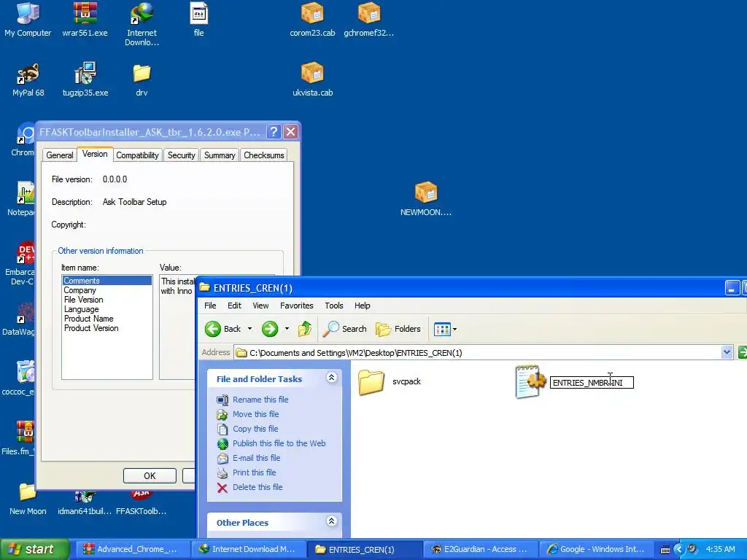This screenshot has width=747, height=560.
Task: Click Print this file link
Action: click(x=254, y=472)
